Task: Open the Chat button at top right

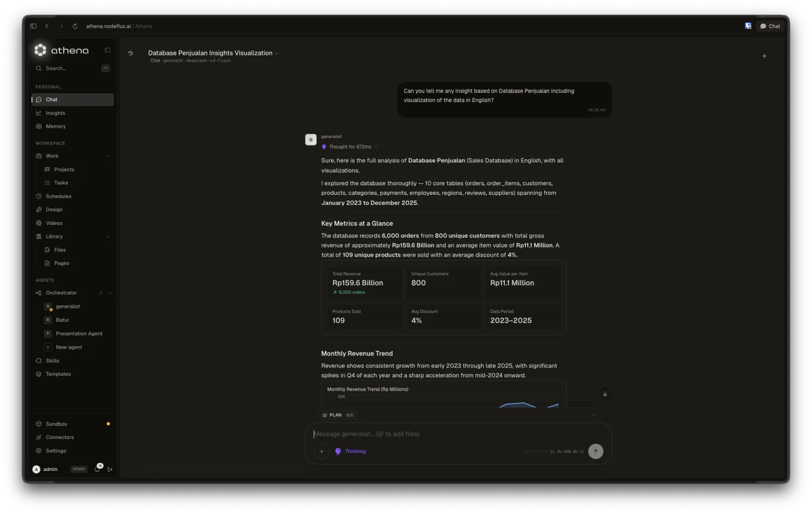Action: pyautogui.click(x=770, y=26)
